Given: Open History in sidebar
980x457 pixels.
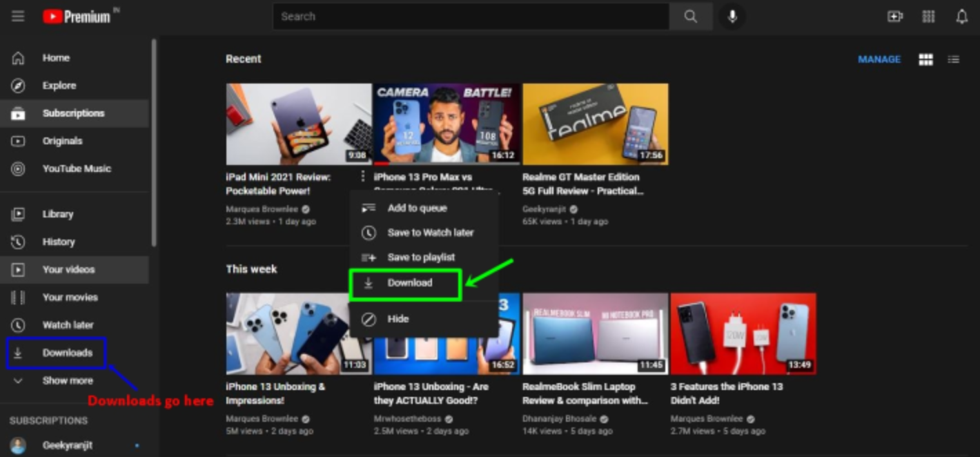Looking at the screenshot, I should click(75, 242).
